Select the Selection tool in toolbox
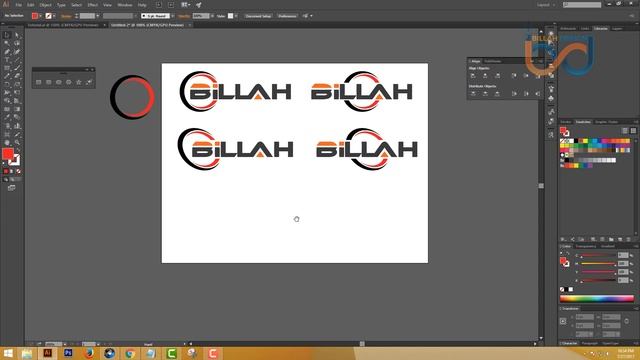This screenshot has width=640, height=360. [7, 35]
